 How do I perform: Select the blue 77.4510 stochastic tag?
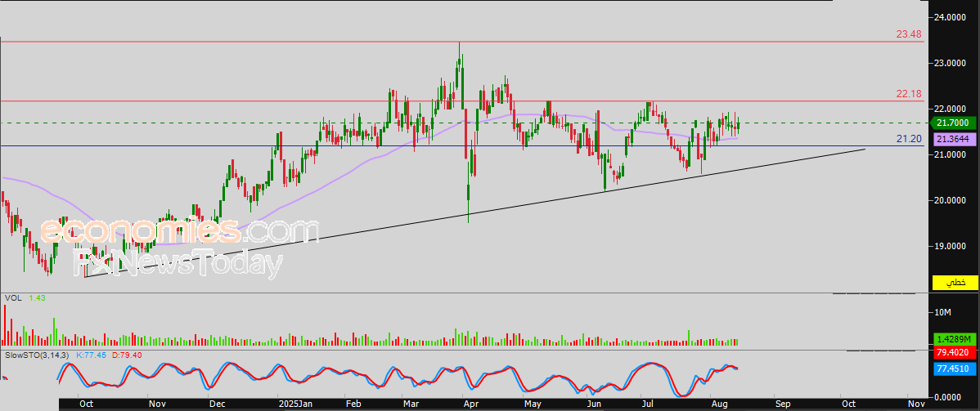pyautogui.click(x=955, y=369)
